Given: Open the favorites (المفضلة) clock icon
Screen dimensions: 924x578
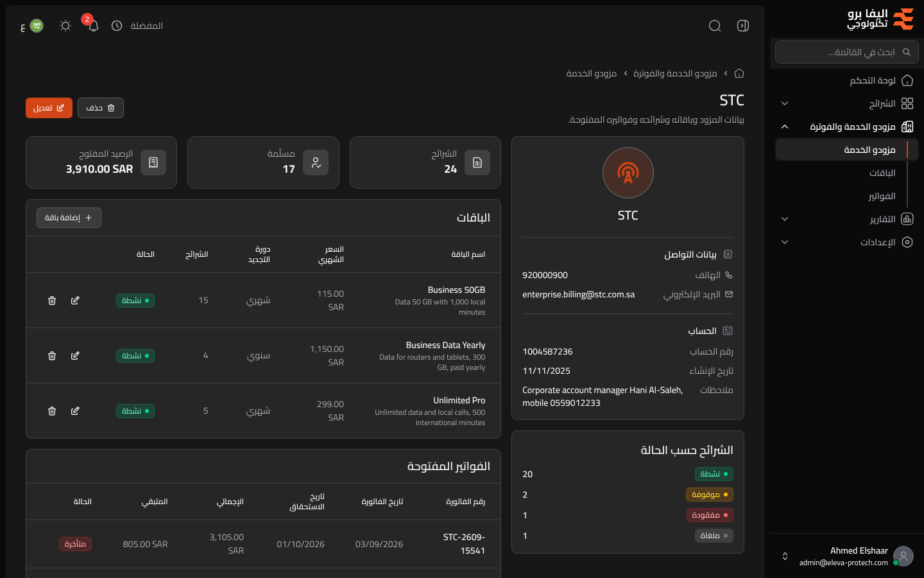Looking at the screenshot, I should (x=117, y=26).
